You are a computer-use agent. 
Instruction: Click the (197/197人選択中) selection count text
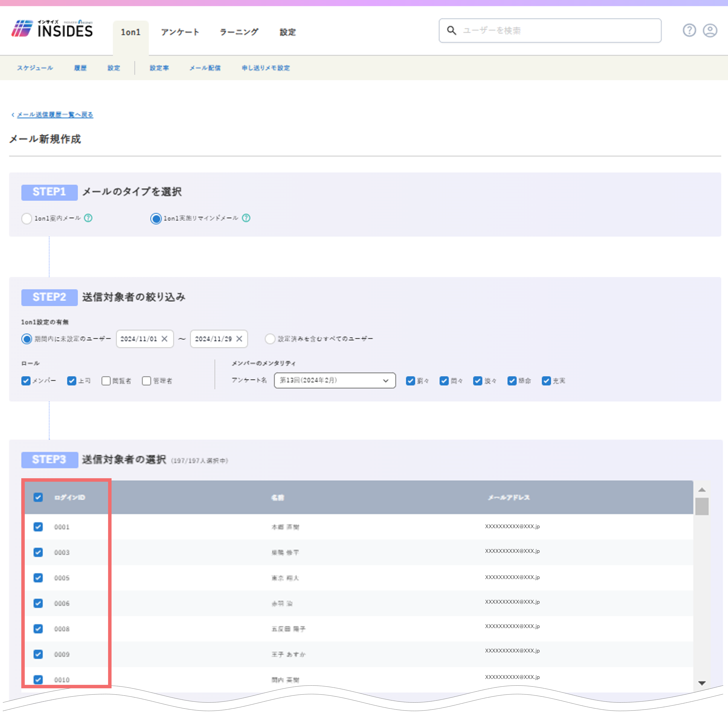click(x=200, y=460)
